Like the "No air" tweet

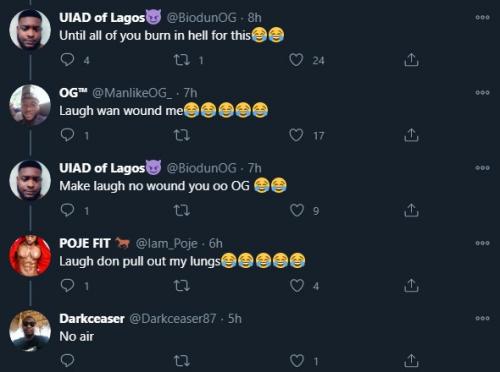(297, 361)
